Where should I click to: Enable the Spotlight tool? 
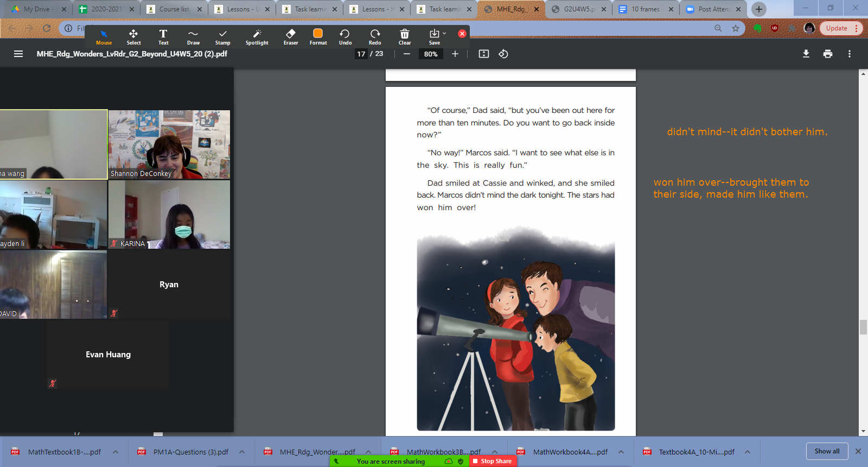(257, 37)
